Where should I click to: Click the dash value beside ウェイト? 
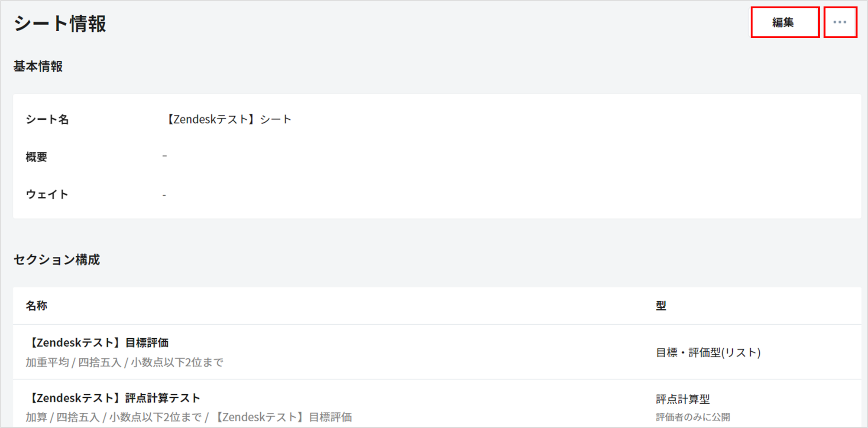coord(164,195)
